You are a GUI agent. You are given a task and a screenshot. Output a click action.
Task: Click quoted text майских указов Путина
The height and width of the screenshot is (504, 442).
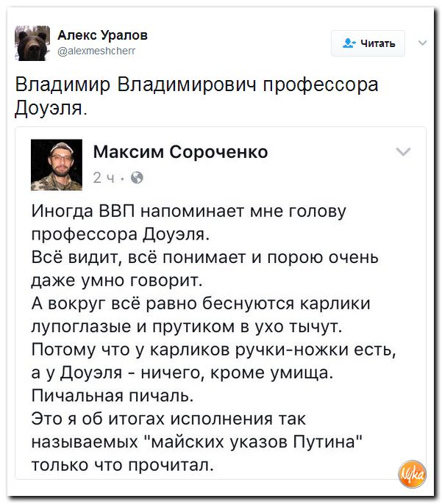(x=255, y=442)
